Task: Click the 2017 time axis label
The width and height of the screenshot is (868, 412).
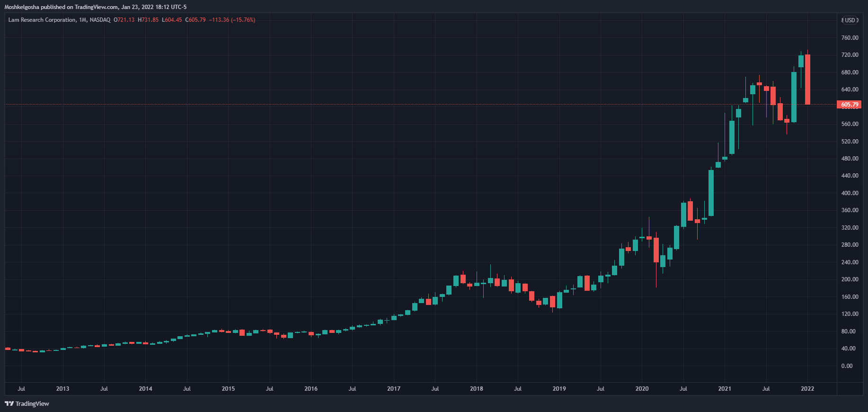Action: 394,389
